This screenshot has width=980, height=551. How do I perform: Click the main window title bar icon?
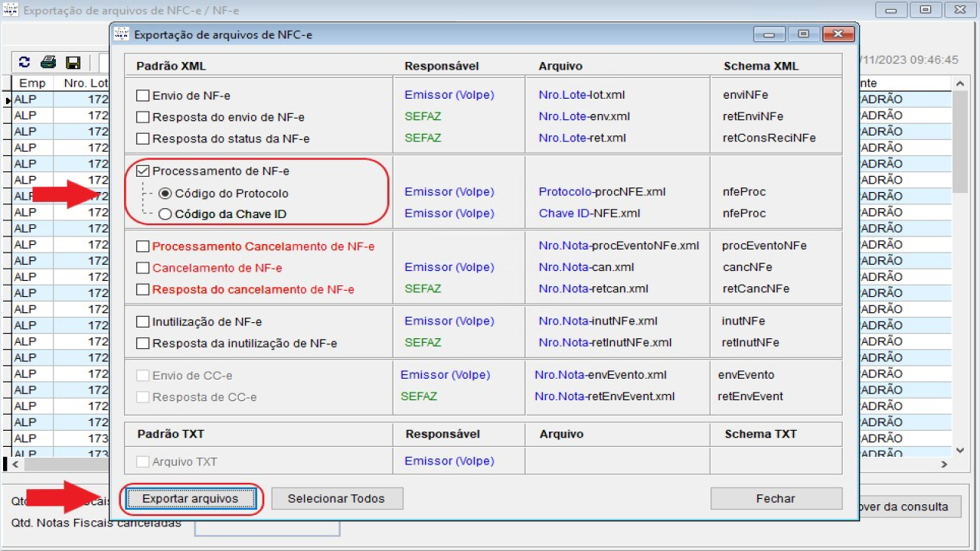[x=11, y=11]
